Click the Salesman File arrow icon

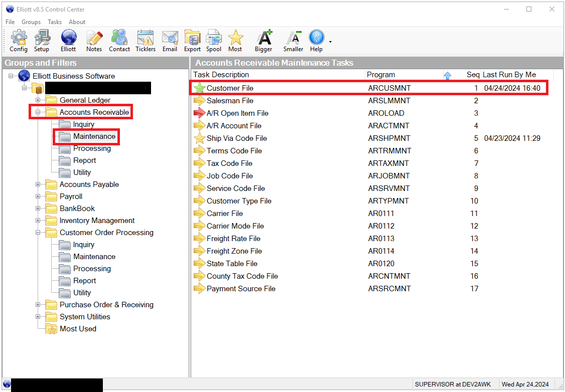pos(199,101)
